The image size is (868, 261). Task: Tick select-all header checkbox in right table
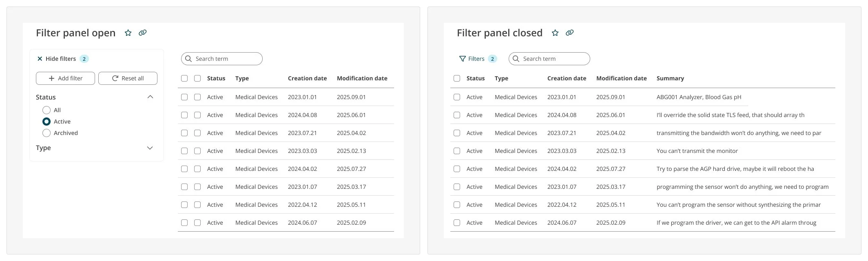[x=457, y=78]
